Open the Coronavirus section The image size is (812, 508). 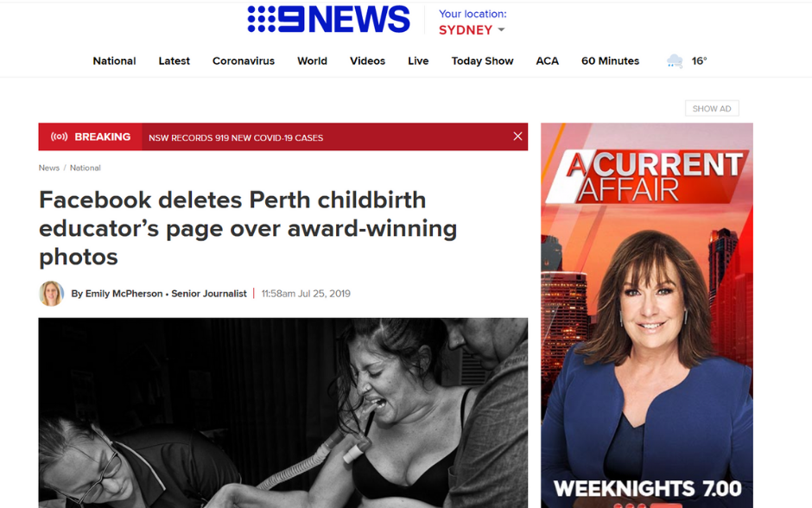(x=244, y=61)
